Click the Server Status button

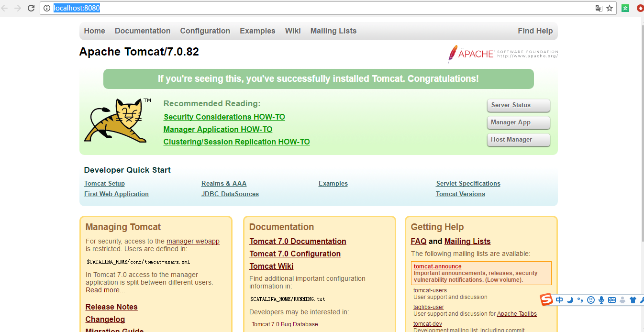click(x=519, y=105)
